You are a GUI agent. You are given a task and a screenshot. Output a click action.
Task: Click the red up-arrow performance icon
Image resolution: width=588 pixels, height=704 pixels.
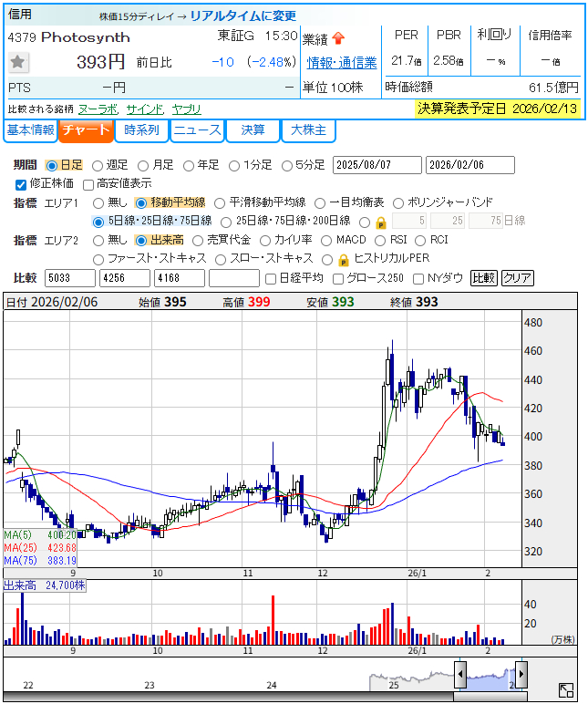coord(338,38)
